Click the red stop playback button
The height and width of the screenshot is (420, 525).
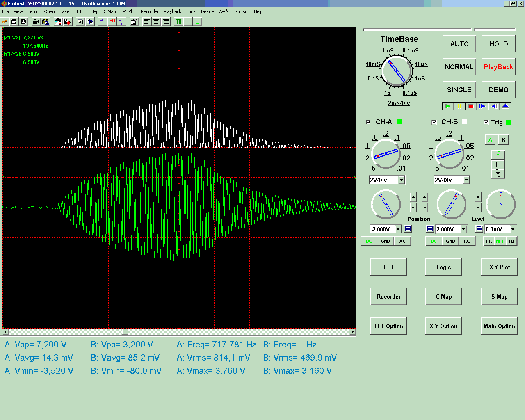click(x=471, y=106)
